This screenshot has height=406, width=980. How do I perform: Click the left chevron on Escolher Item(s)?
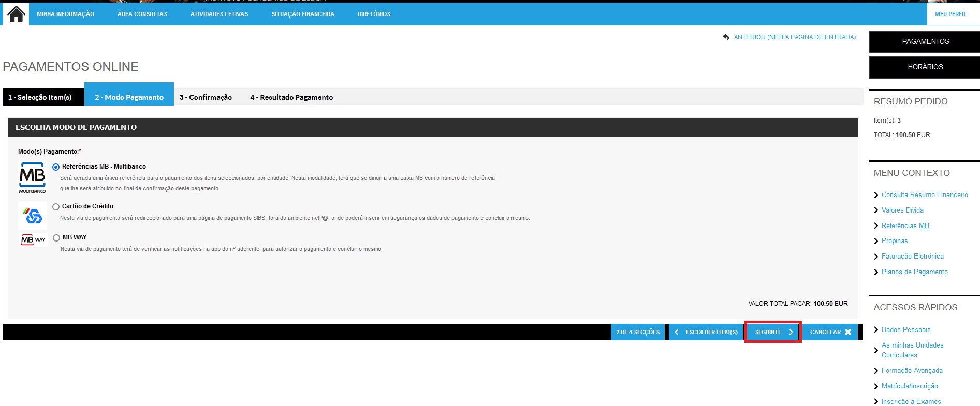click(676, 332)
